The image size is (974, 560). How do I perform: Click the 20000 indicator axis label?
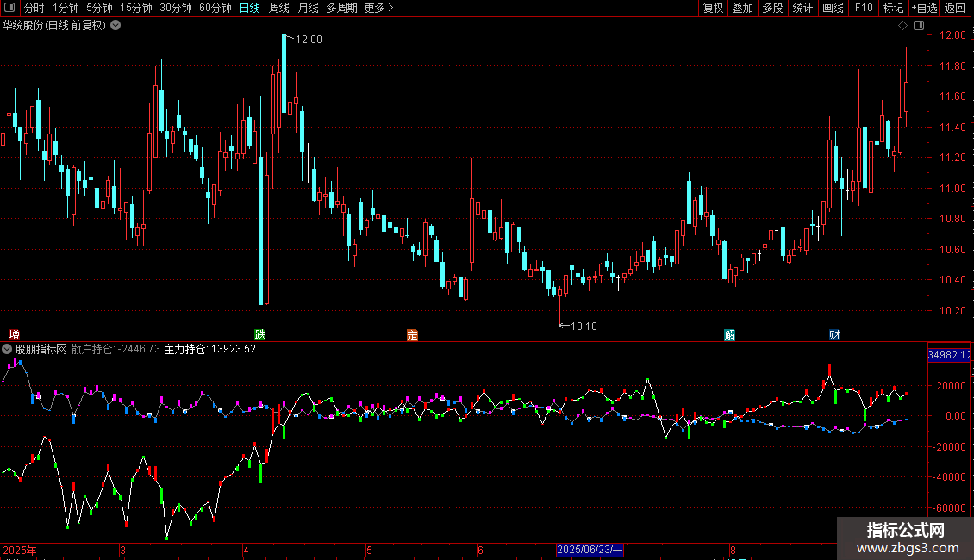(952, 386)
